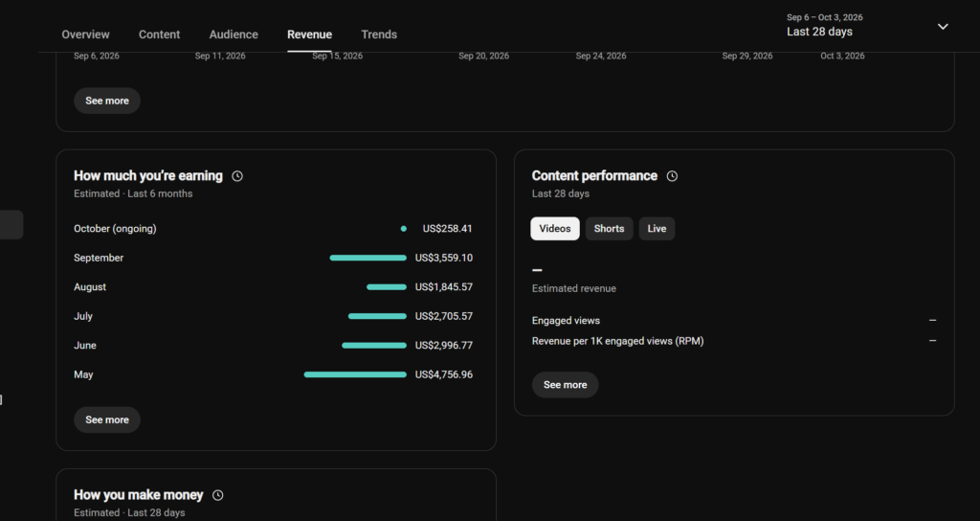Click the US$258.41 October amount
The image size is (980, 521).
[448, 229]
